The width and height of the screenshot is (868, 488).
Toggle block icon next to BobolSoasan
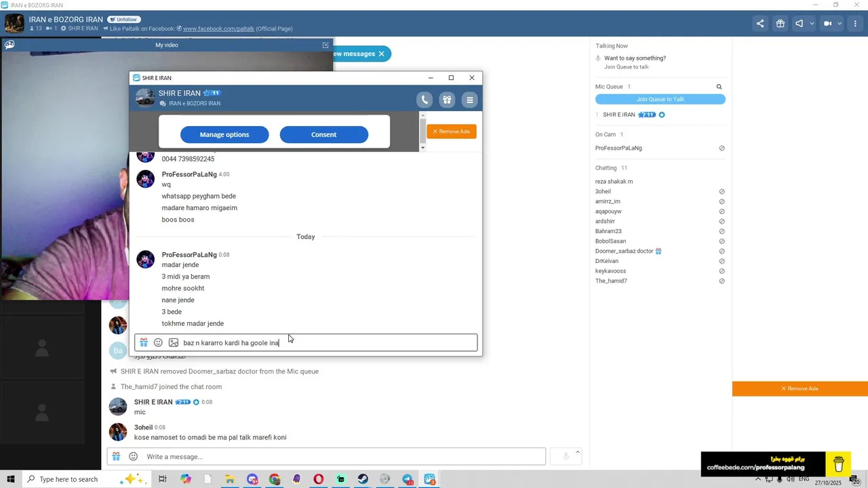722,241
